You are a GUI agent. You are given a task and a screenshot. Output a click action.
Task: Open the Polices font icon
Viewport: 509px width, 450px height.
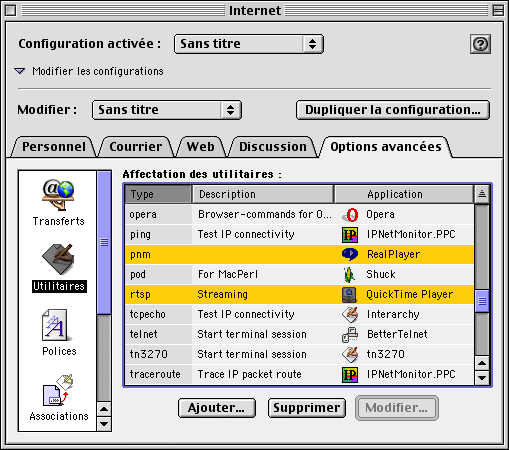[x=55, y=325]
